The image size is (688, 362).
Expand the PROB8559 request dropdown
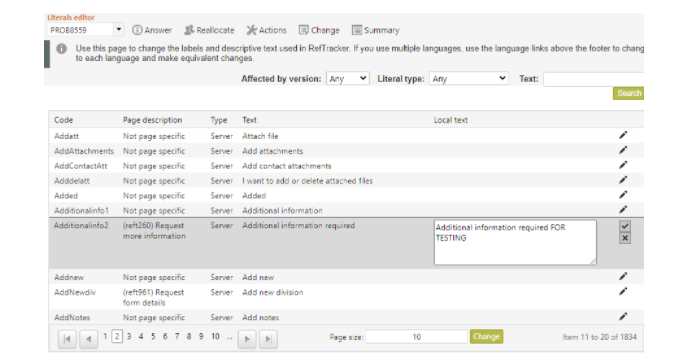click(x=118, y=30)
